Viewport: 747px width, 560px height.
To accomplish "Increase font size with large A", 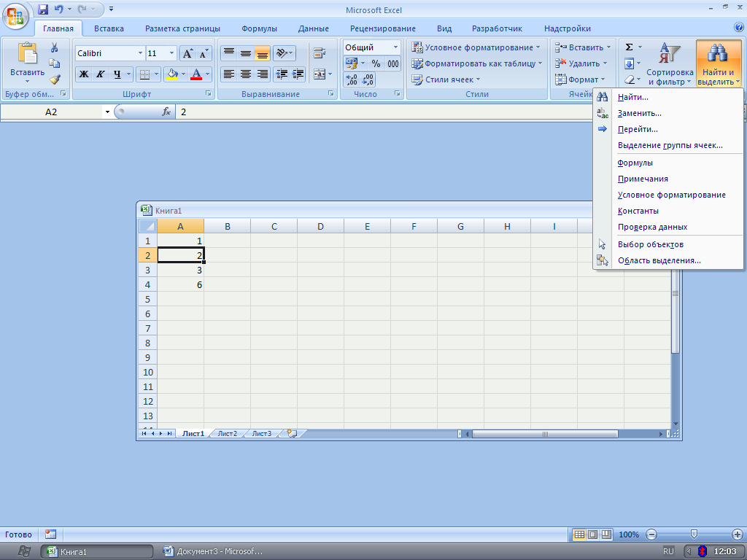I will click(x=187, y=53).
